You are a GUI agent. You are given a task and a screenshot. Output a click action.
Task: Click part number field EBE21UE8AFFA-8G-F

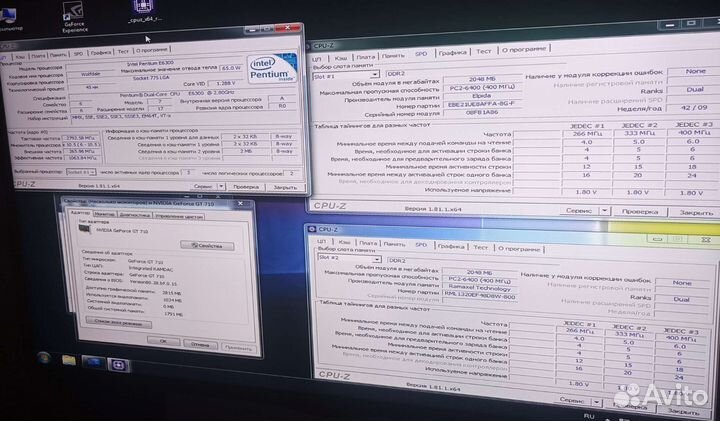482,105
